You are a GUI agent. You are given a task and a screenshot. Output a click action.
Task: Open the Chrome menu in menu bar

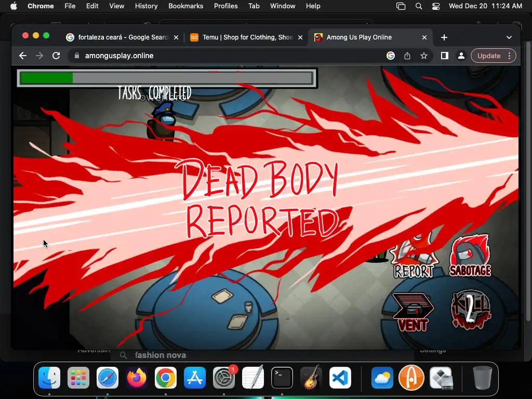(x=41, y=6)
